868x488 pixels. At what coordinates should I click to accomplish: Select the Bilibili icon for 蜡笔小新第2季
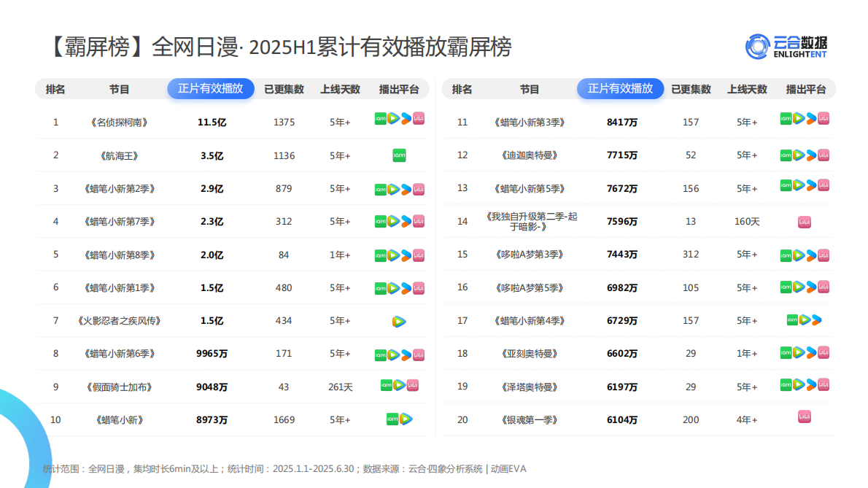point(419,188)
